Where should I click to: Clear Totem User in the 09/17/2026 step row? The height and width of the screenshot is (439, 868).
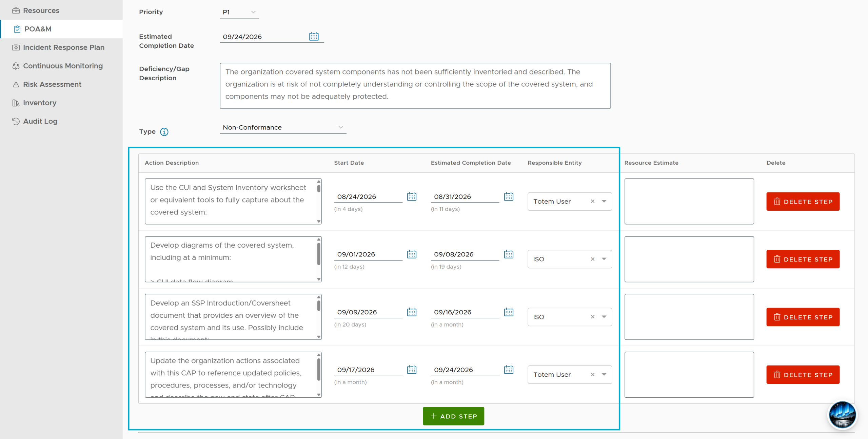click(x=592, y=375)
